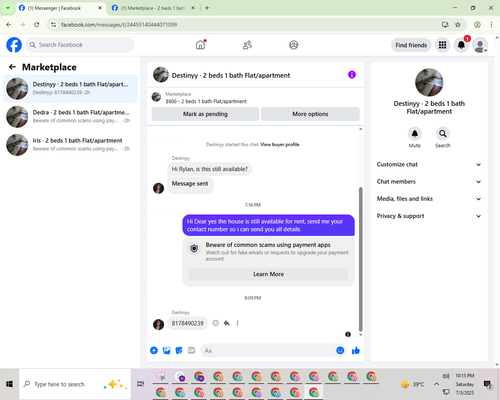React to the 8178490239 message
This screenshot has width=500, height=400.
[216, 323]
